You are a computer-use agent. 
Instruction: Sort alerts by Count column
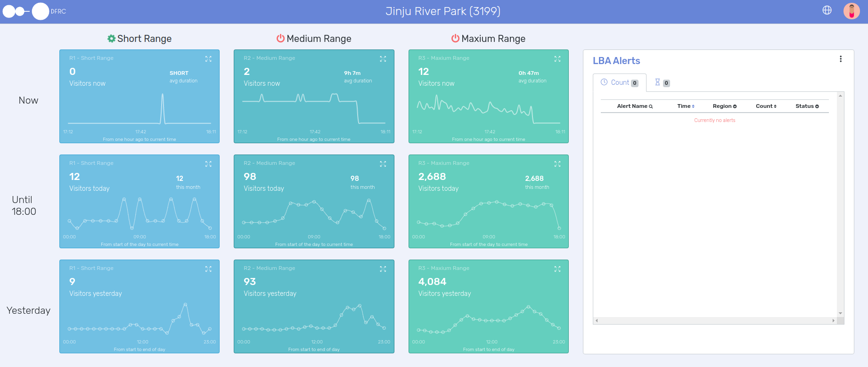775,106
